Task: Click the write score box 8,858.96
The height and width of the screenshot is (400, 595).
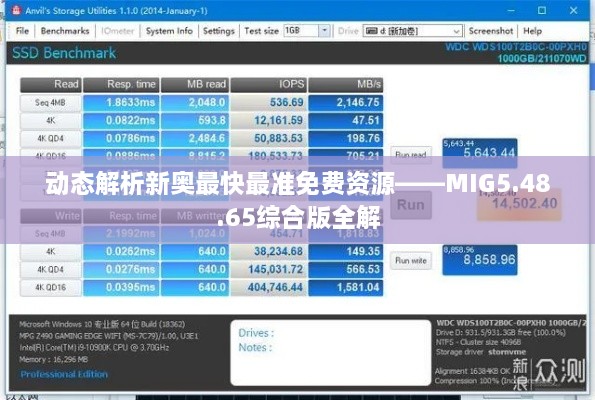Action: tap(480, 260)
